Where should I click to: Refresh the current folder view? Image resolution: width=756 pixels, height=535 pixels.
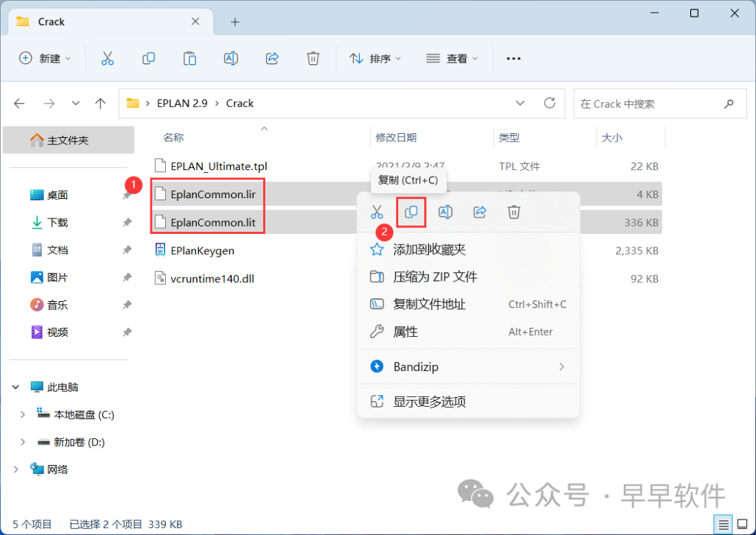tap(549, 103)
